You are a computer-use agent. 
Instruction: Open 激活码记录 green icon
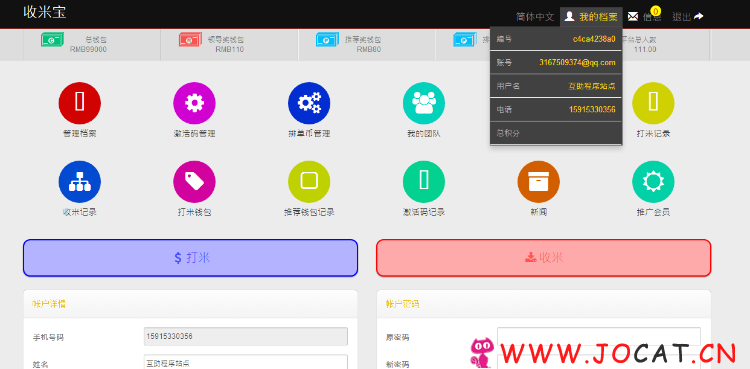pos(424,182)
